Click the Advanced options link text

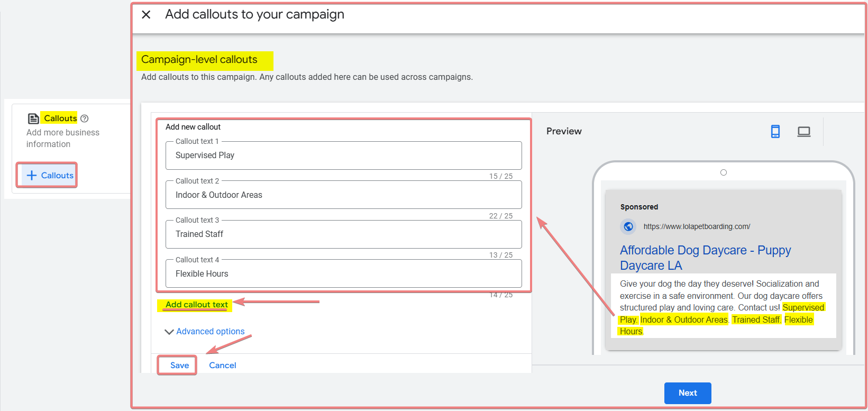click(x=211, y=332)
